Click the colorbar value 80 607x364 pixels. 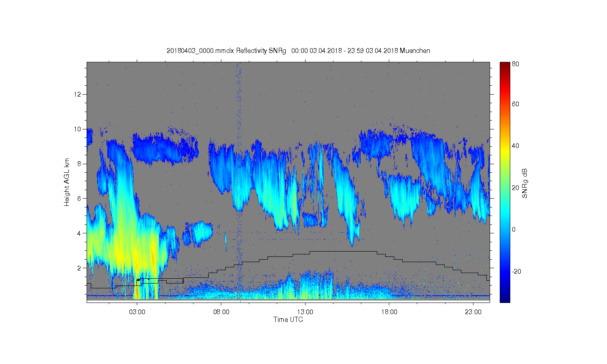click(x=516, y=64)
